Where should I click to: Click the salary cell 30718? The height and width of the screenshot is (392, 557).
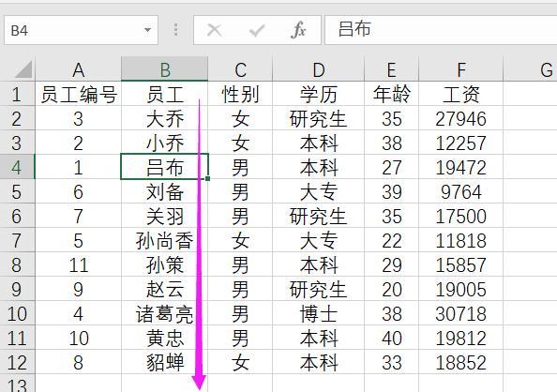click(460, 313)
